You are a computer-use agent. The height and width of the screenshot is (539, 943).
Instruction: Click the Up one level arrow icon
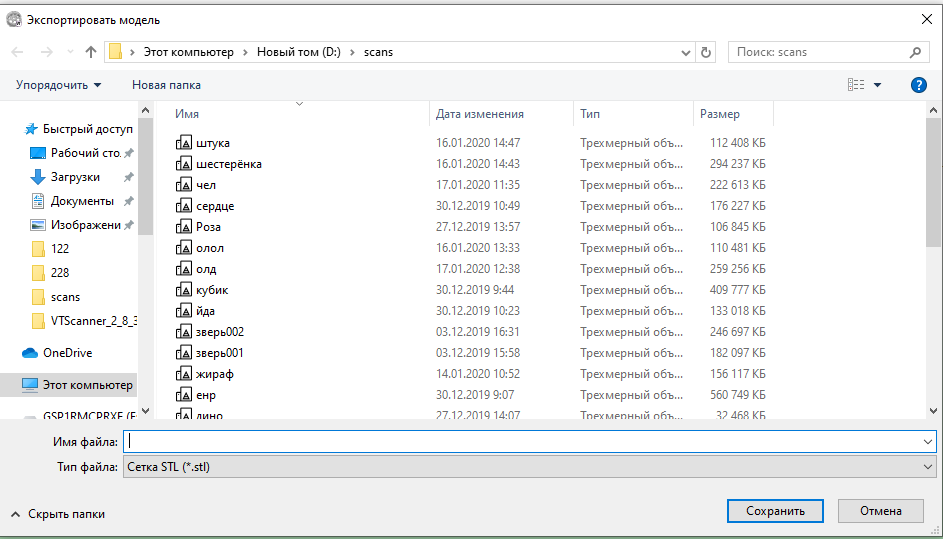(91, 52)
